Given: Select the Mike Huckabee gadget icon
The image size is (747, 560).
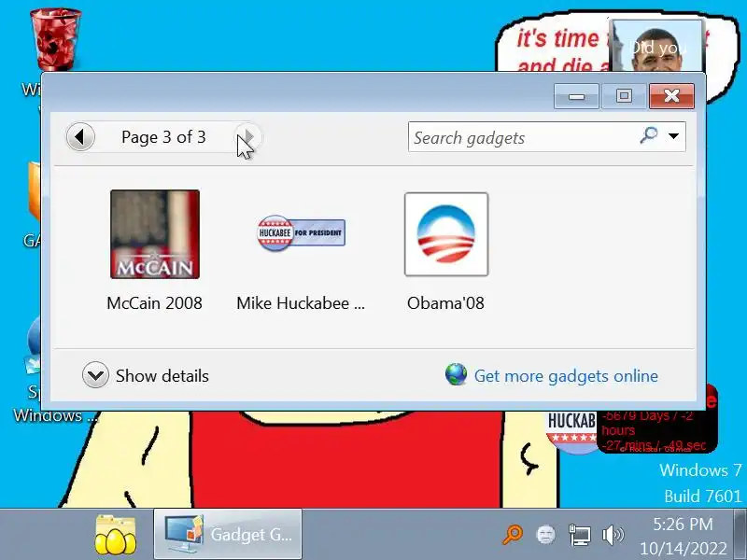Looking at the screenshot, I should tap(301, 232).
